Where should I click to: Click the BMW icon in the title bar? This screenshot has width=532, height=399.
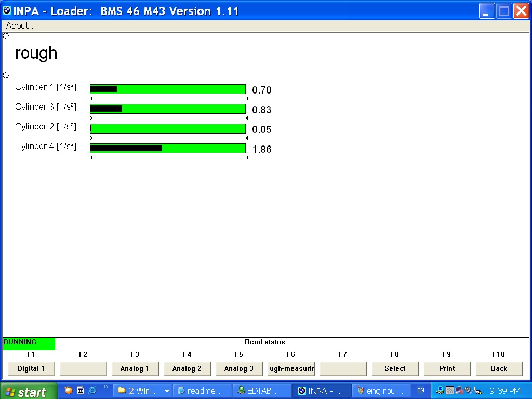tap(7, 11)
